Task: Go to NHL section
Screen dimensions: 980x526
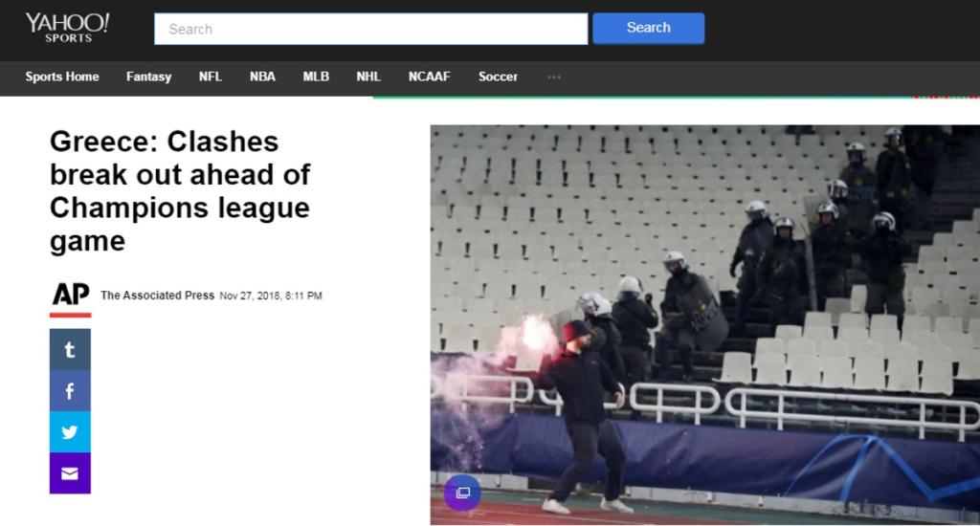Action: pos(368,77)
